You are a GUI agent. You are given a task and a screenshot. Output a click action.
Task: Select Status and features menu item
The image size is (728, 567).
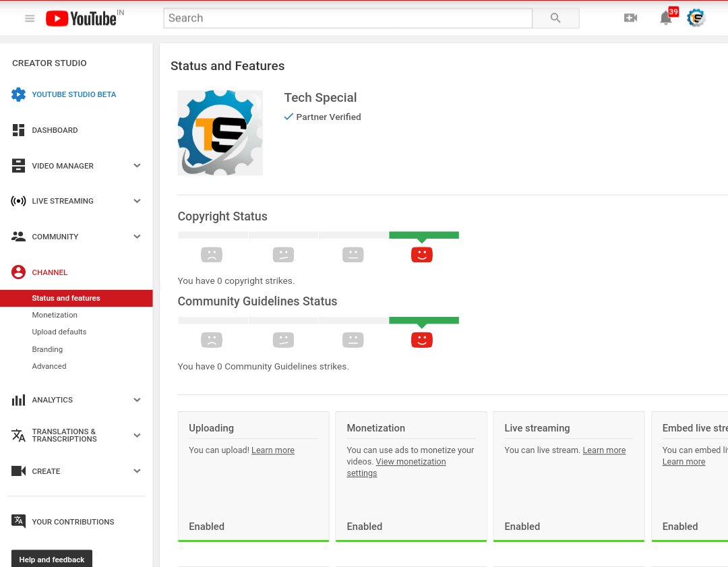pyautogui.click(x=76, y=298)
